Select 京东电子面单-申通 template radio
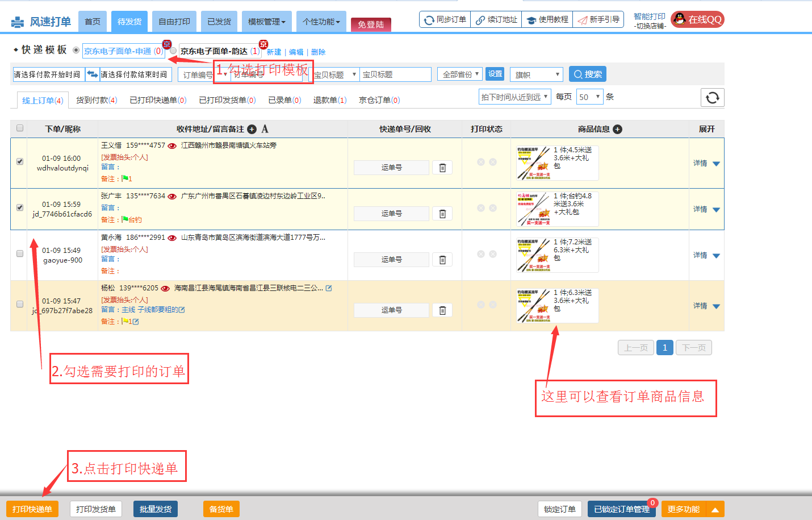Screen dimensions: 812x520 tap(76, 51)
